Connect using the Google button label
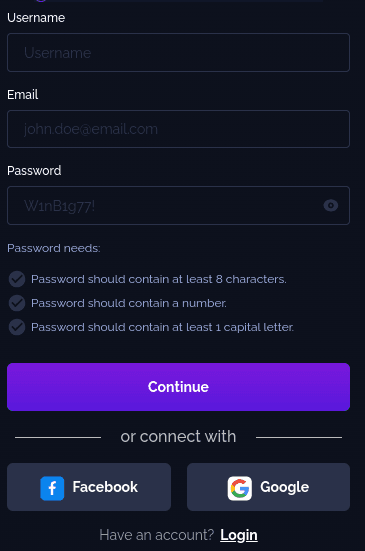 [x=285, y=487]
